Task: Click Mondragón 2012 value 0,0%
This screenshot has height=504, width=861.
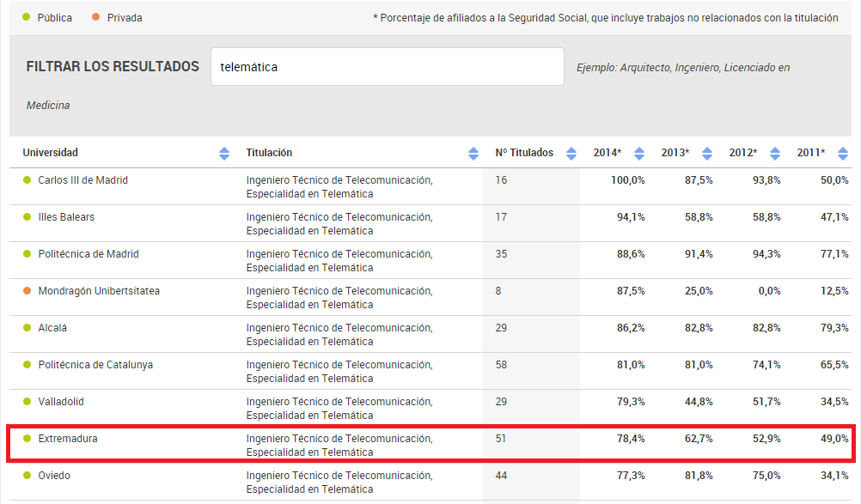Action: pos(770,291)
